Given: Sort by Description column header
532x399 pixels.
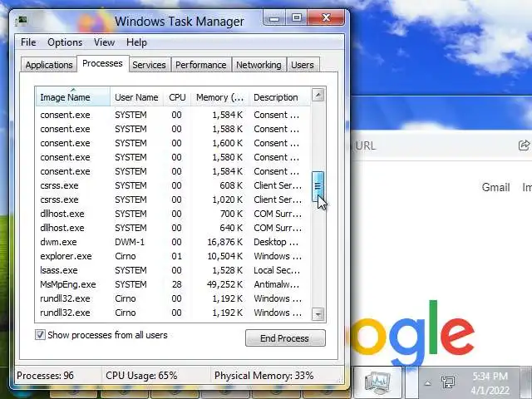Looking at the screenshot, I should [279, 97].
